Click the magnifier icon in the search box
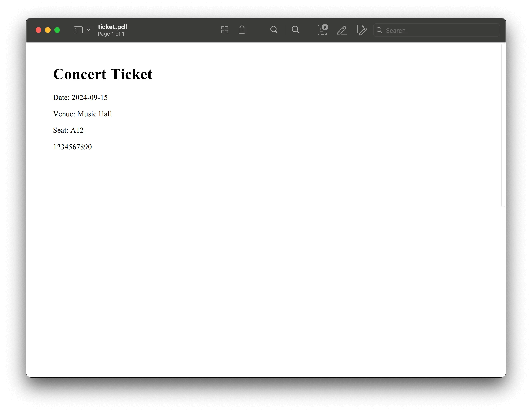 (x=380, y=30)
